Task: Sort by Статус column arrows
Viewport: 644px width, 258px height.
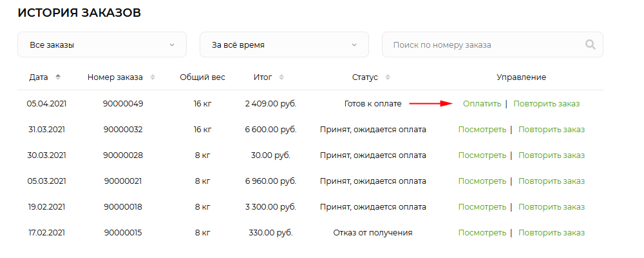Action: (388, 77)
